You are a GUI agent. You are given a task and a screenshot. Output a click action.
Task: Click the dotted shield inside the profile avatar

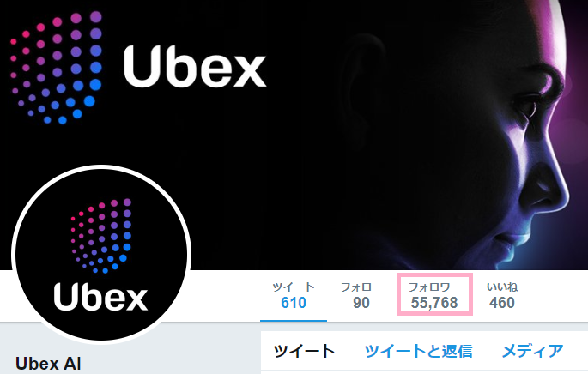tap(101, 235)
